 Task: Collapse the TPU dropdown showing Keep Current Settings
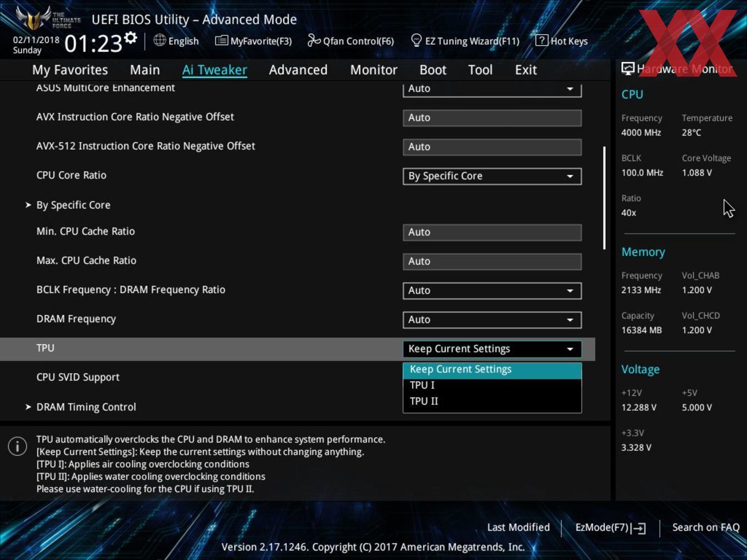click(492, 349)
